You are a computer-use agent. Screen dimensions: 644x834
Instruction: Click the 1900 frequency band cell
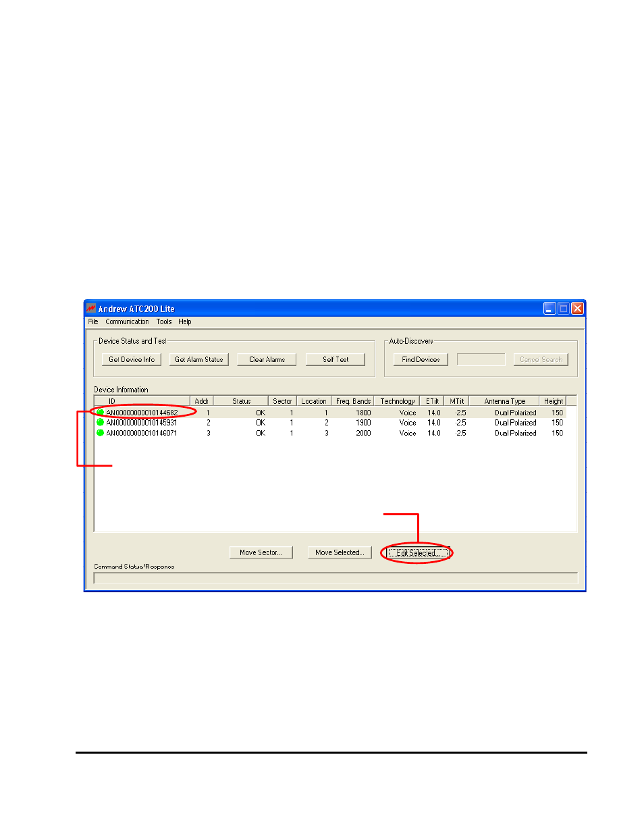tap(363, 423)
